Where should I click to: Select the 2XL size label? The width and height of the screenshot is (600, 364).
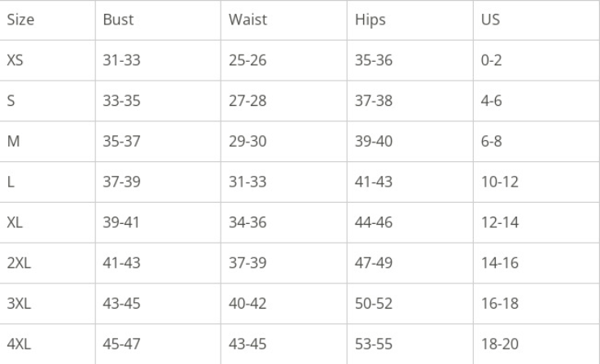[x=18, y=263]
